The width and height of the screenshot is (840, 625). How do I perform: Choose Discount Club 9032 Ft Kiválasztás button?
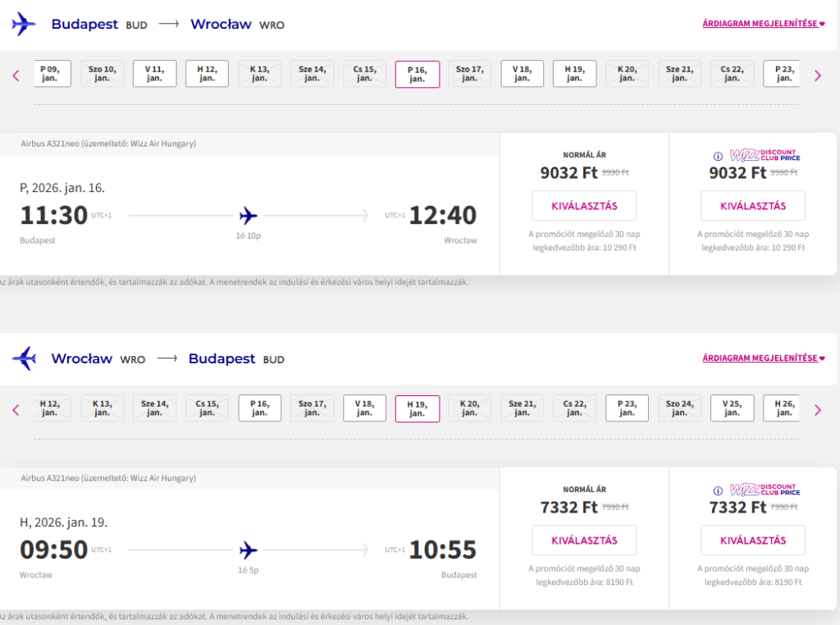pyautogui.click(x=753, y=206)
